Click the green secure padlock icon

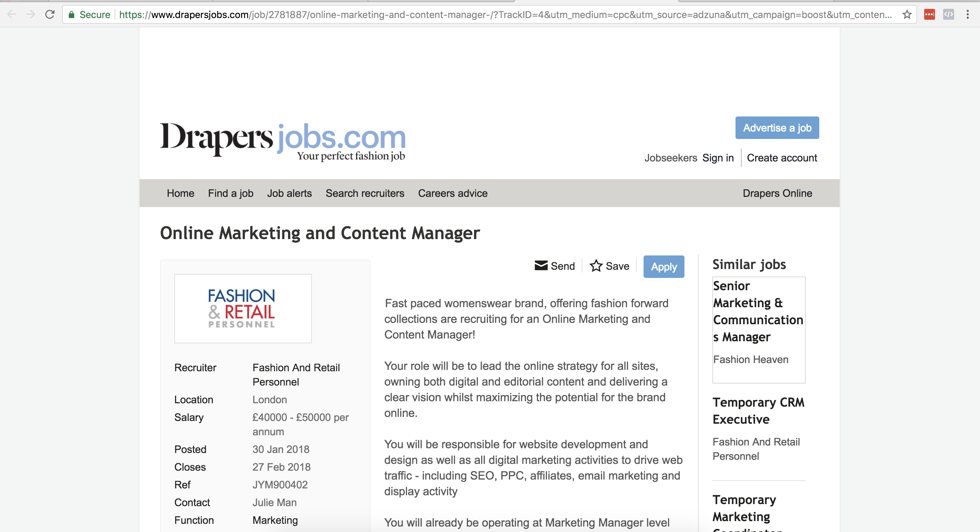[x=71, y=14]
